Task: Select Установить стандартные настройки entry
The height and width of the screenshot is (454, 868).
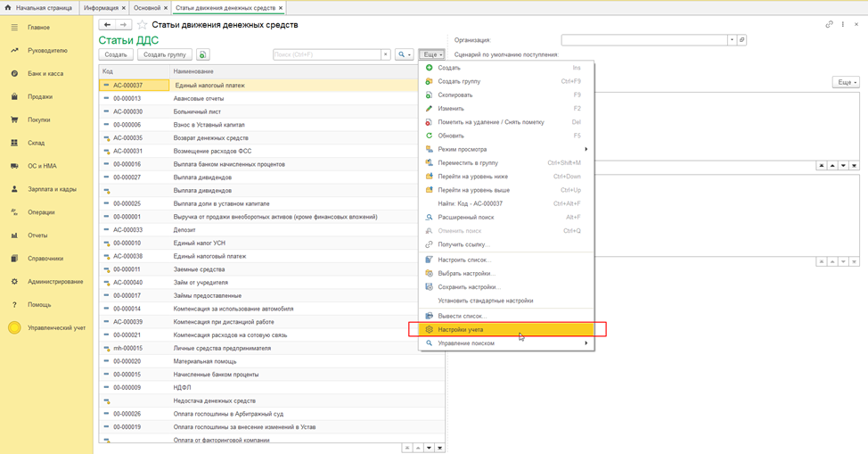Action: (x=506, y=301)
